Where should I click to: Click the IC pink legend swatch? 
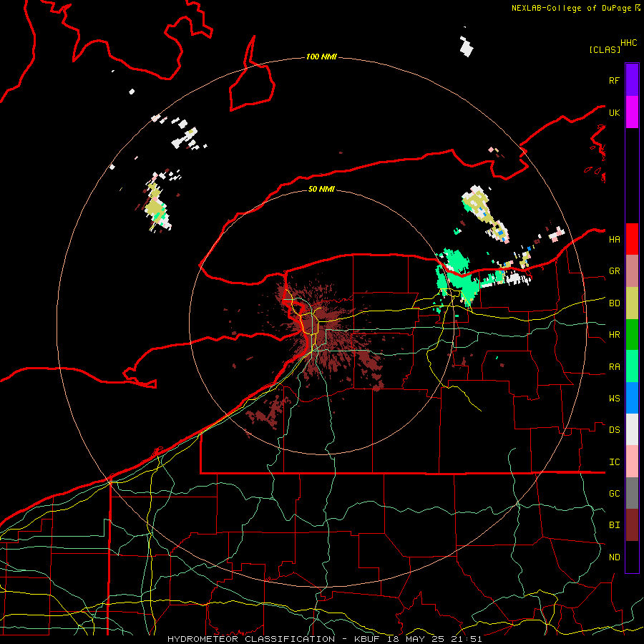pyautogui.click(x=632, y=462)
